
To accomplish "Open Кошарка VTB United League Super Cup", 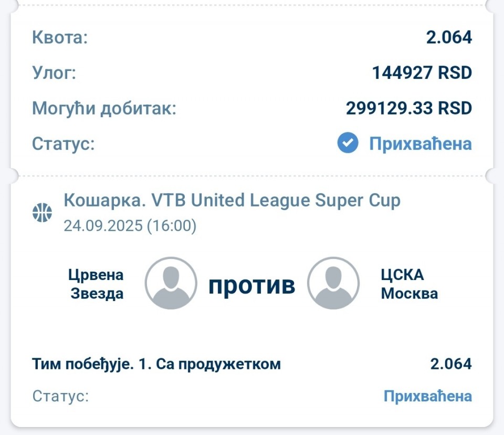I will (x=232, y=200).
